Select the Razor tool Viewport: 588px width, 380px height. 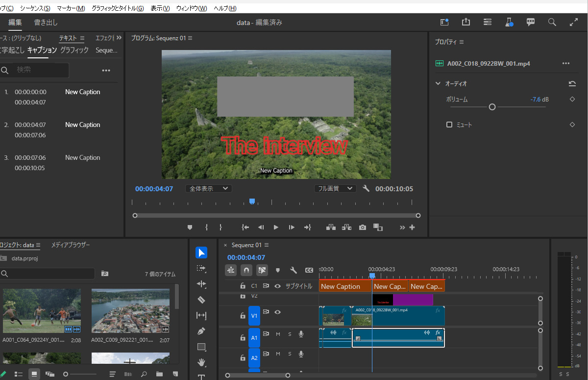click(x=201, y=300)
